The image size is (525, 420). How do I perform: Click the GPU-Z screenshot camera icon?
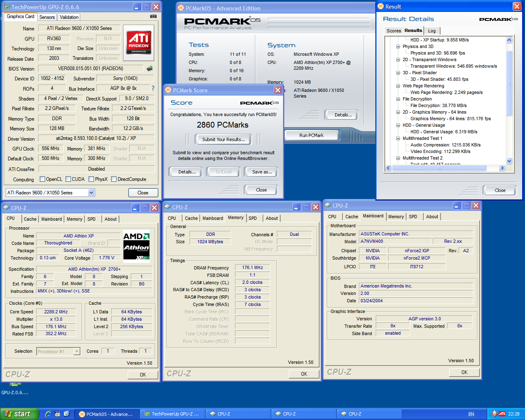[153, 16]
